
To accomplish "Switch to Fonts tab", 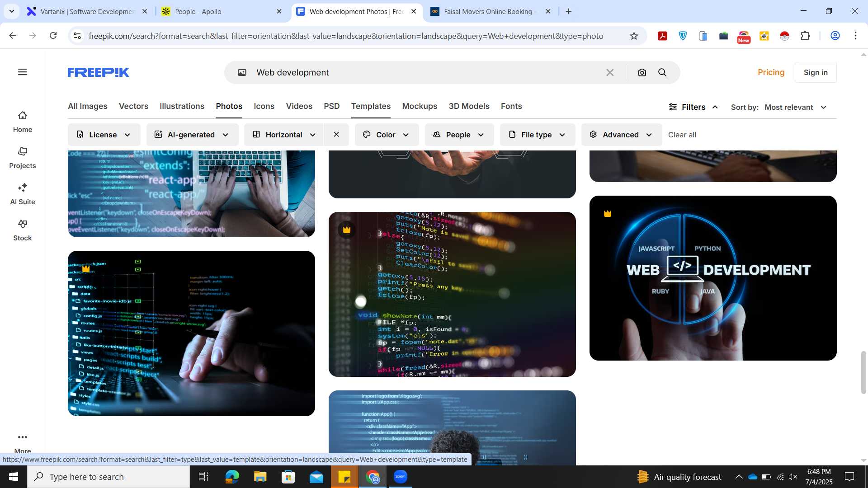I will (x=511, y=106).
